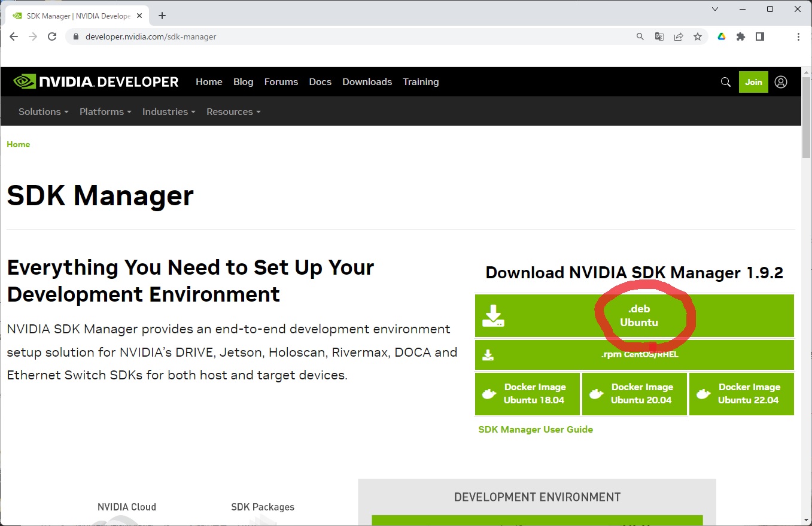
Task: Click the padlock icon in the address bar
Action: point(75,37)
